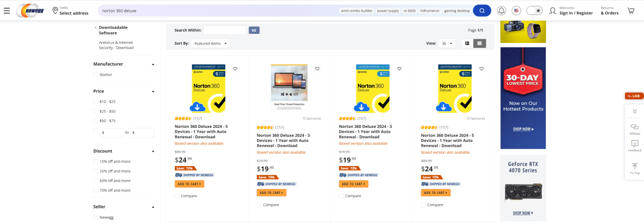
Task: Check the 50% off and more filter
Action: pyautogui.click(x=96, y=181)
